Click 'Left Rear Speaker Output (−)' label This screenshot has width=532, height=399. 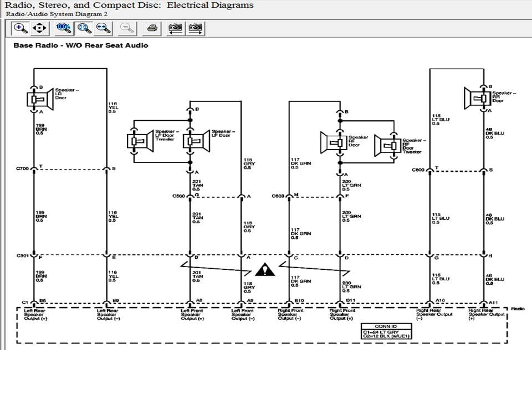[108, 315]
